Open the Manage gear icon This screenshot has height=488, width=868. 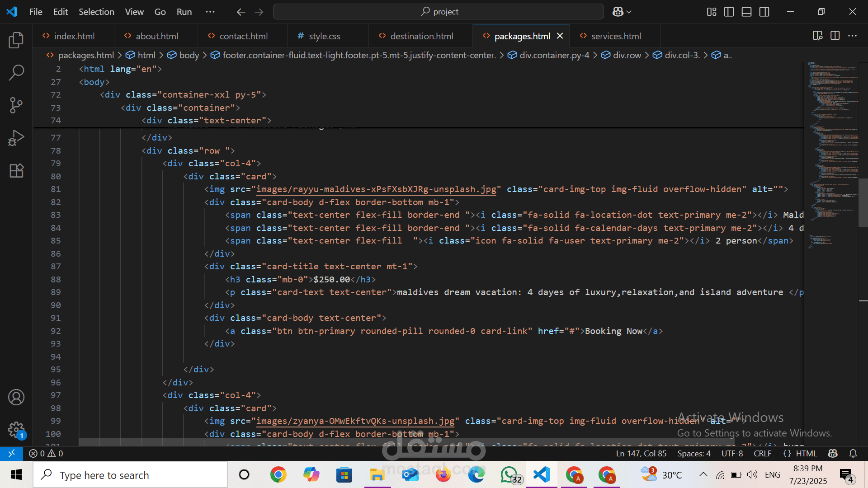16,430
